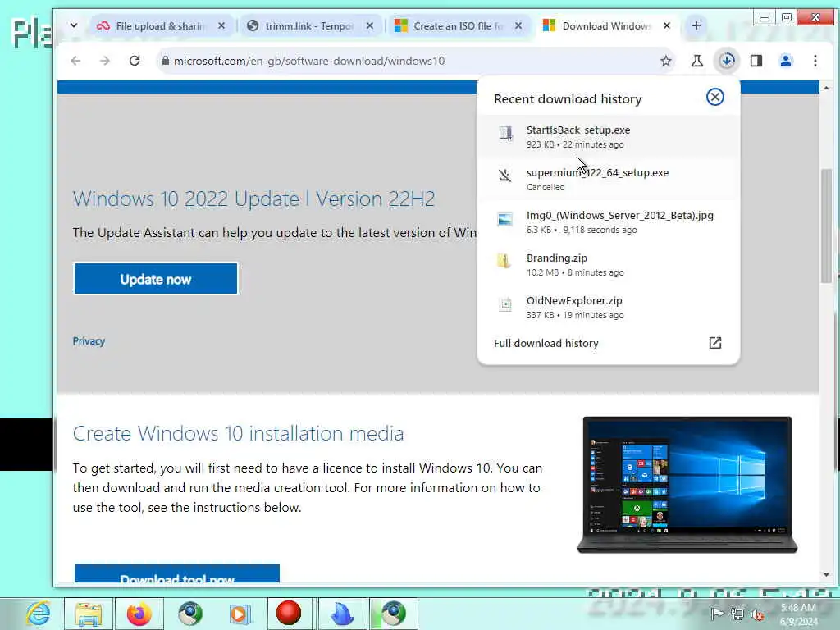Click the Branding.zip folder icon

504,262
